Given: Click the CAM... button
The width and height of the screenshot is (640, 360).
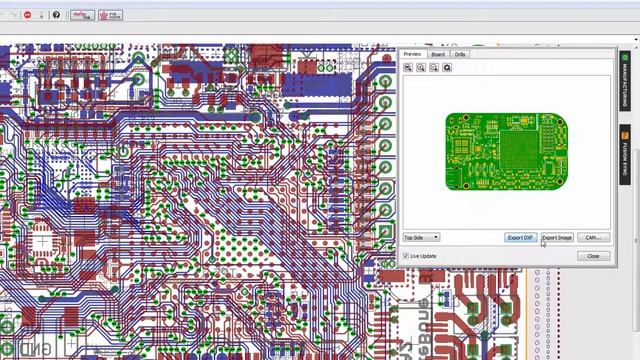Looking at the screenshot, I should 593,238.
